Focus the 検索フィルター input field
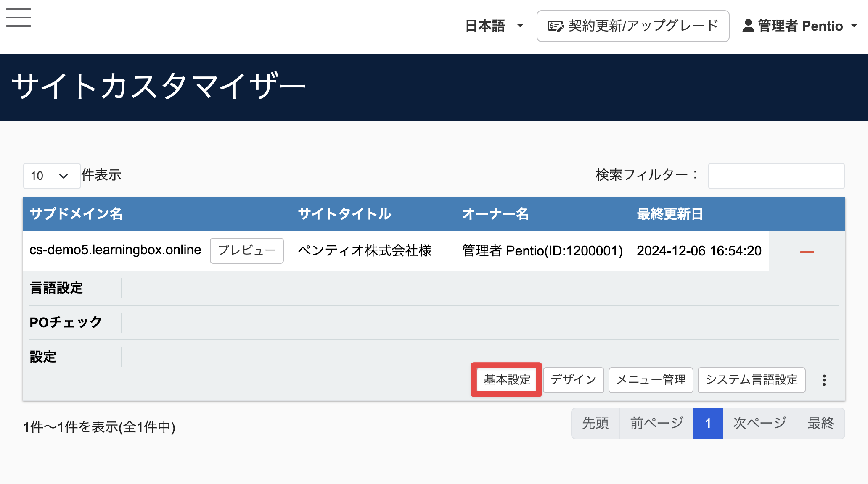Viewport: 868px width, 484px height. (776, 176)
